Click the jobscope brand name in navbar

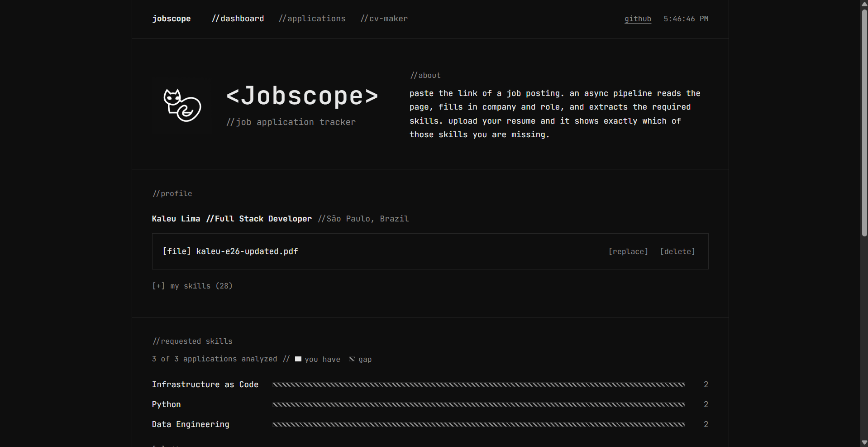[171, 19]
